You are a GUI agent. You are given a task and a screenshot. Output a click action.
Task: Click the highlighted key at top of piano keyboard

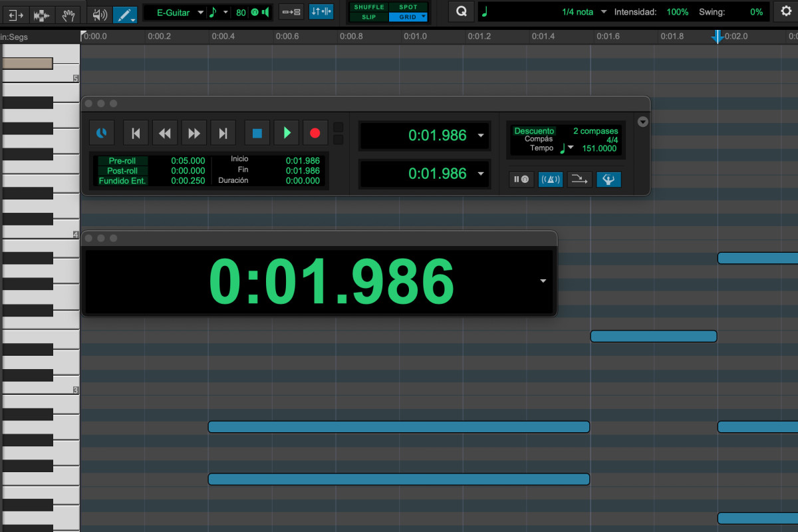(x=27, y=63)
